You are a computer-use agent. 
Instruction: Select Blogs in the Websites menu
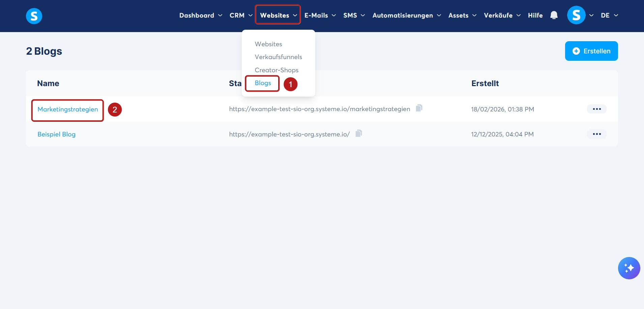coord(263,83)
